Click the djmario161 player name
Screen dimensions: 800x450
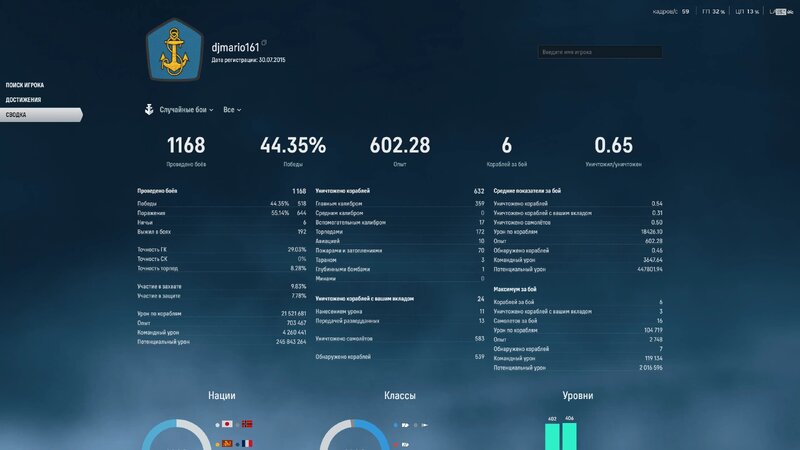point(235,47)
